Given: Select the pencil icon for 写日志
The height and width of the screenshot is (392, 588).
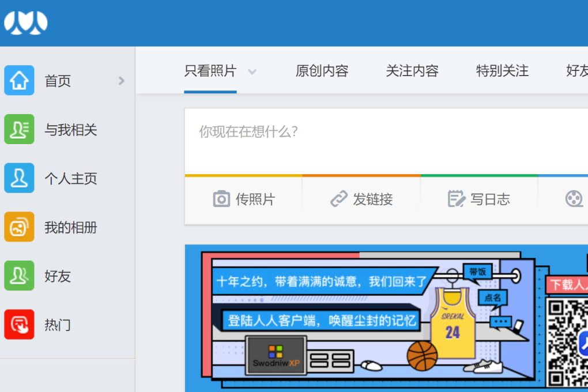Looking at the screenshot, I should click(x=457, y=198).
